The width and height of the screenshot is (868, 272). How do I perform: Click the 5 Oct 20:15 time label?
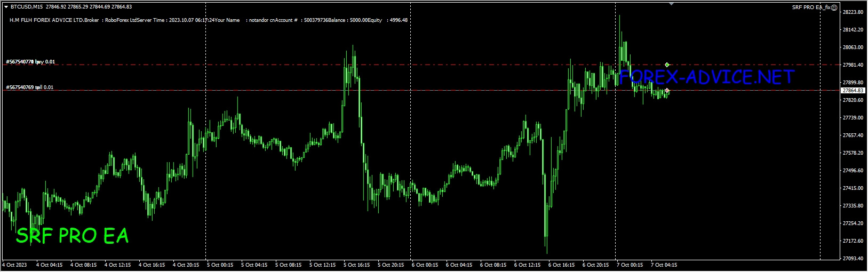[x=391, y=265]
